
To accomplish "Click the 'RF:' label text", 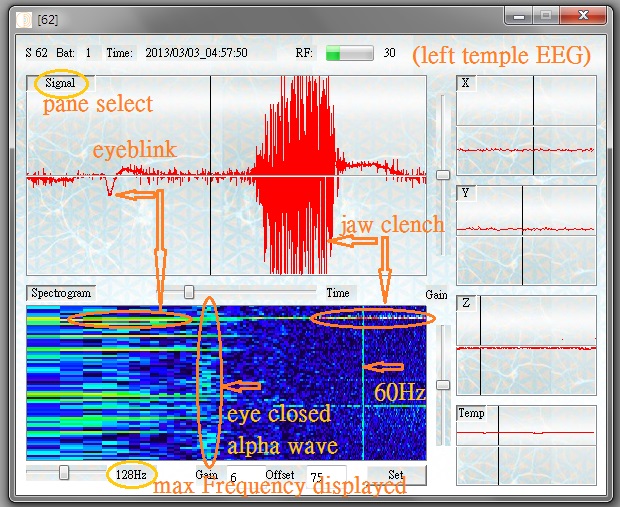I will click(304, 53).
